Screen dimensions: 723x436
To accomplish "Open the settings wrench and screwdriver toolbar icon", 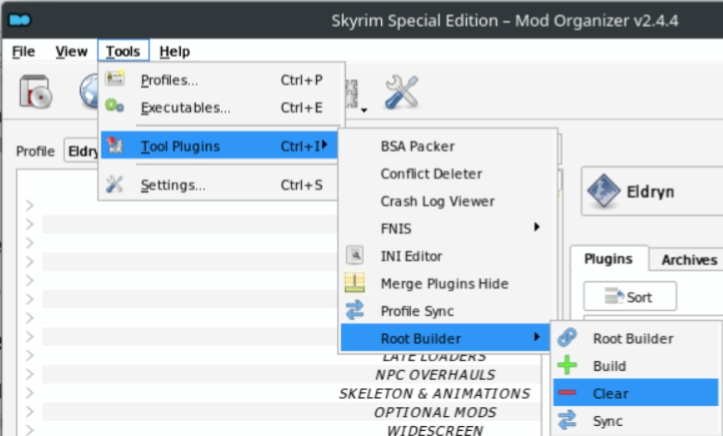I will pyautogui.click(x=402, y=92).
